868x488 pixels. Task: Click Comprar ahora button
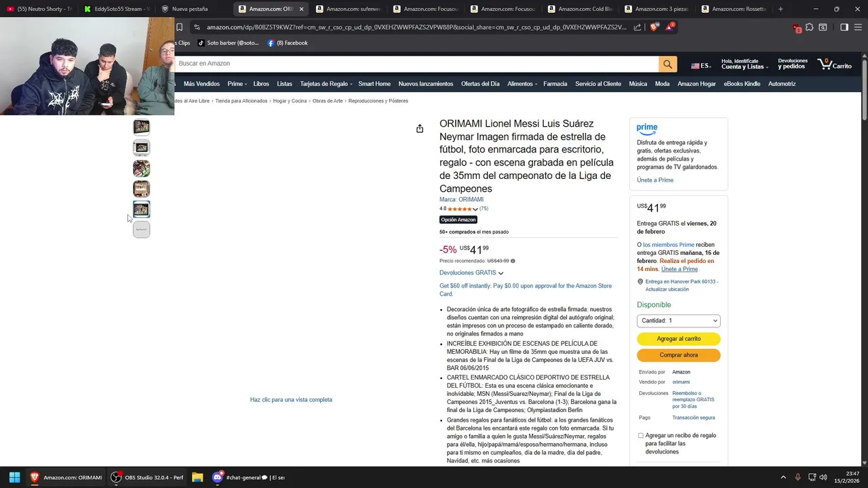click(x=678, y=355)
